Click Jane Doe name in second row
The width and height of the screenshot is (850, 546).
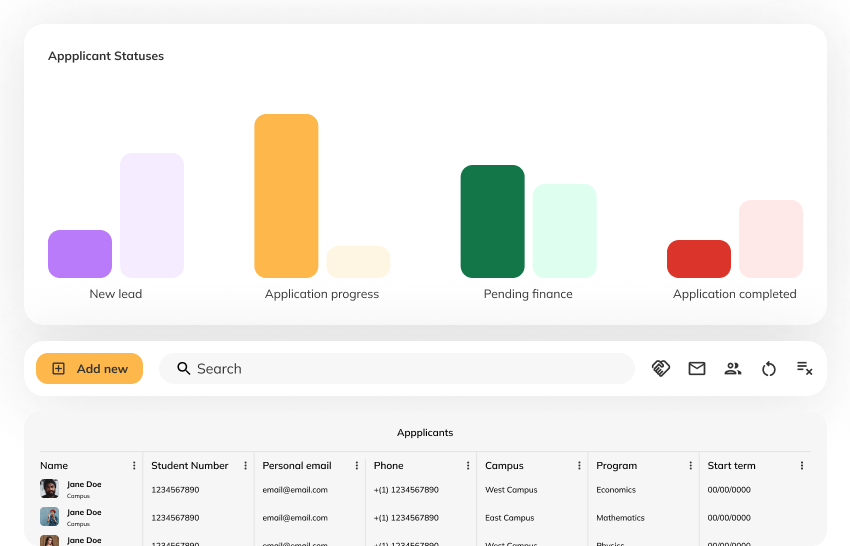(x=84, y=512)
